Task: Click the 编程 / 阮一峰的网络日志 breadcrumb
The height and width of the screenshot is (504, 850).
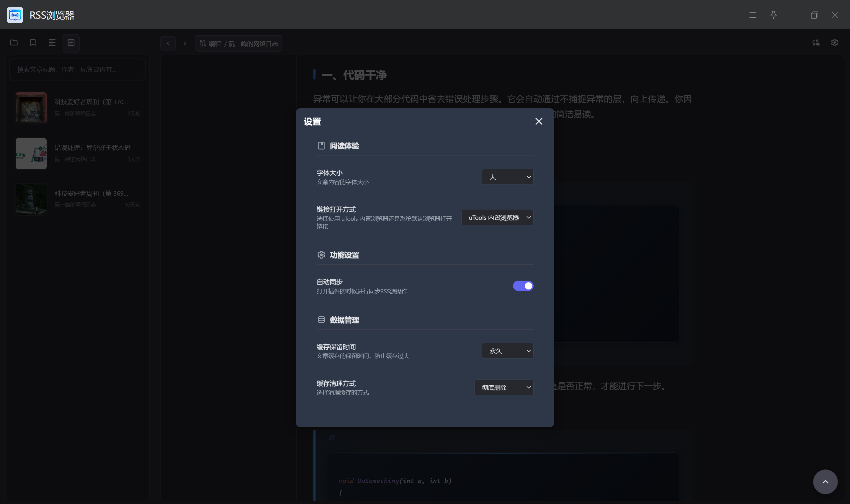Action: click(x=239, y=43)
